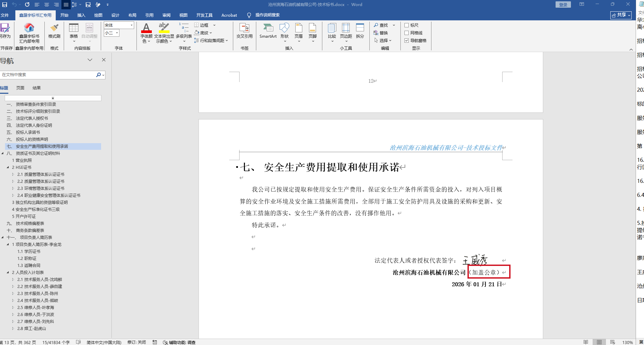Expand 2.4 职业健康安全管理体系认证证书 heading
644x345 pixels.
coord(13,196)
